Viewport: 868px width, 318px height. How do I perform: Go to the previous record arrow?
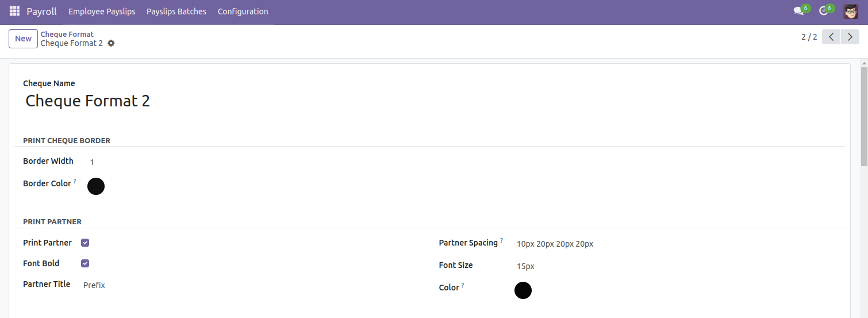point(831,37)
